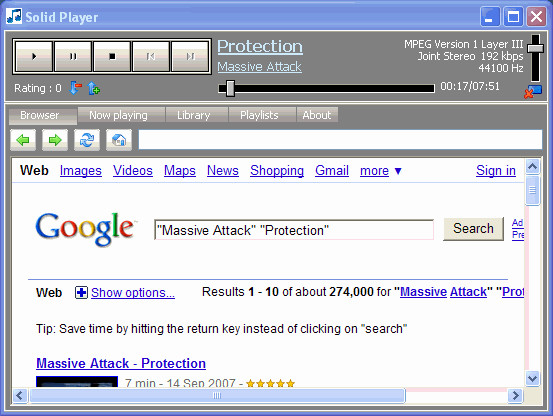Click the vertical scrollbar down arrow
Screen dimensions: 553x416
point(533,379)
